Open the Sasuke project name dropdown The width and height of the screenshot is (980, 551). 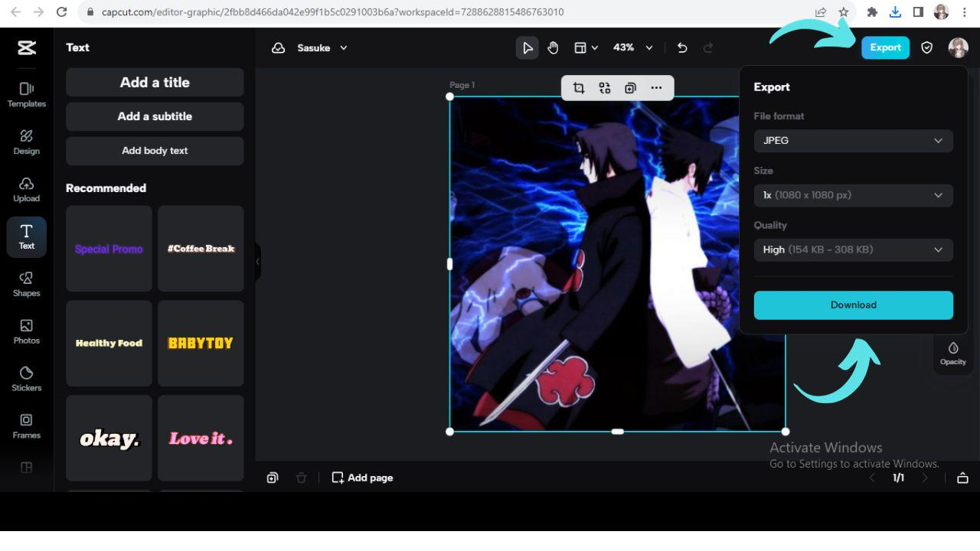pos(322,47)
